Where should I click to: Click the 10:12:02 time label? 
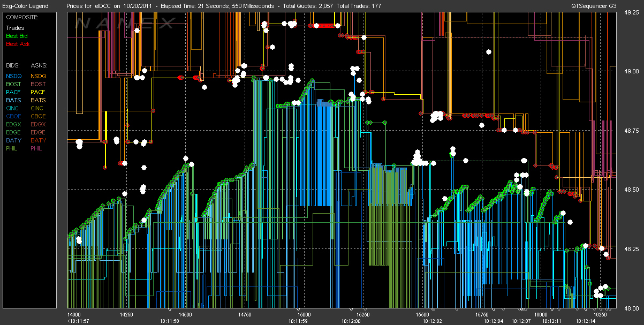[x=433, y=321]
